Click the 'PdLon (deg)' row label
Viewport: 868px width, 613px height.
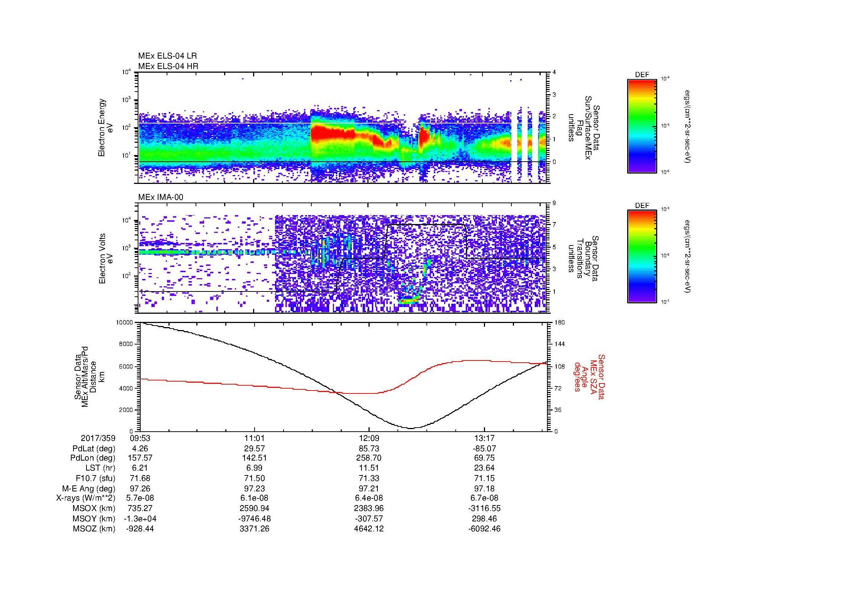click(x=93, y=458)
